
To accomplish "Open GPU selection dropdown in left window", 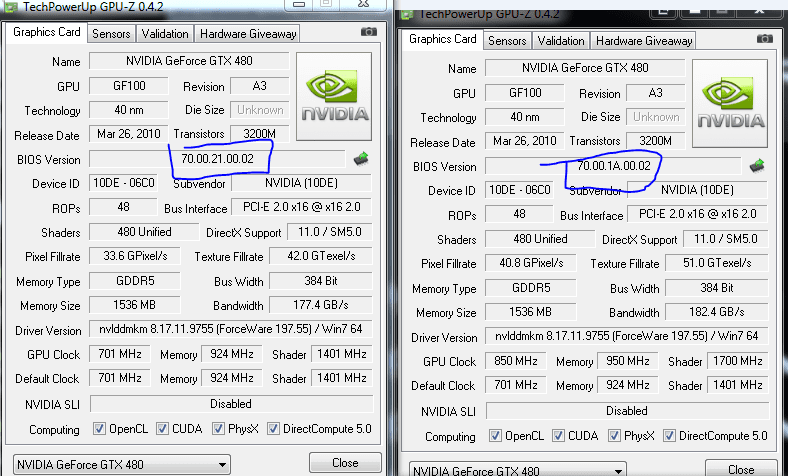I will click(122, 464).
